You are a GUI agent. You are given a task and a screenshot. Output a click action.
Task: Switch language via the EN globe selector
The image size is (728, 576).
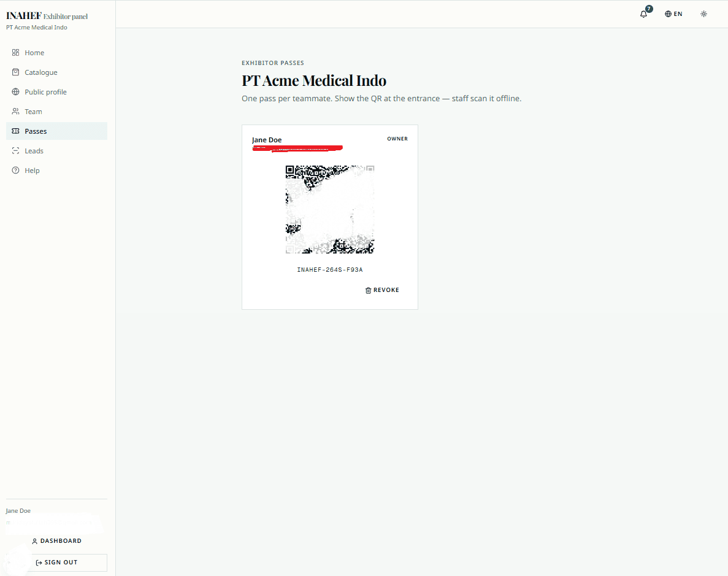pyautogui.click(x=673, y=14)
